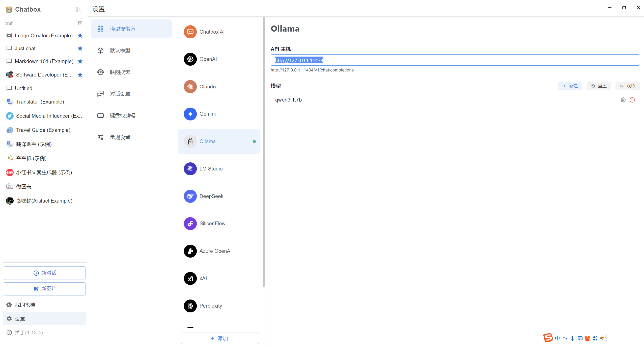Open 我的搭档 copilots page
The height and width of the screenshot is (347, 644).
click(x=45, y=305)
